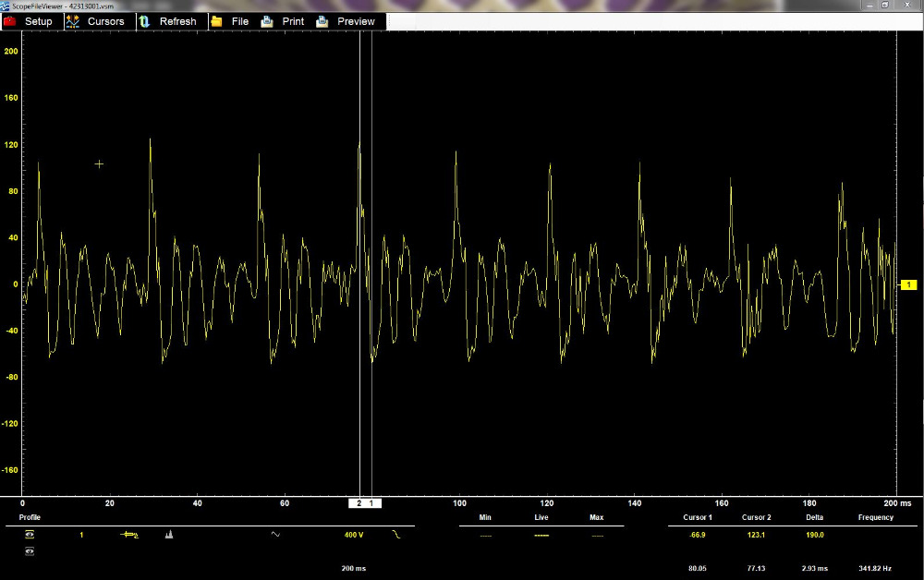Open the Setup menu
Screen dimensions: 924x580
(38, 21)
